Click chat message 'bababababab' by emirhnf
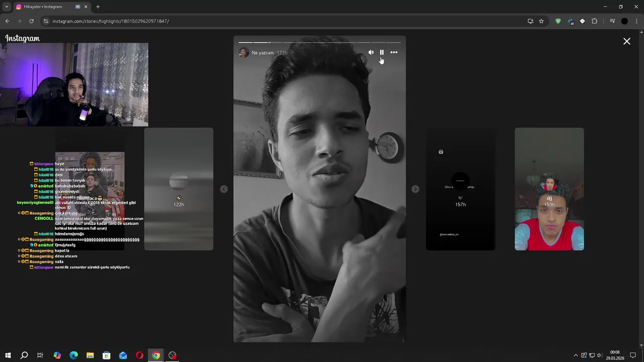Image resolution: width=644 pixels, height=362 pixels. tap(70, 186)
